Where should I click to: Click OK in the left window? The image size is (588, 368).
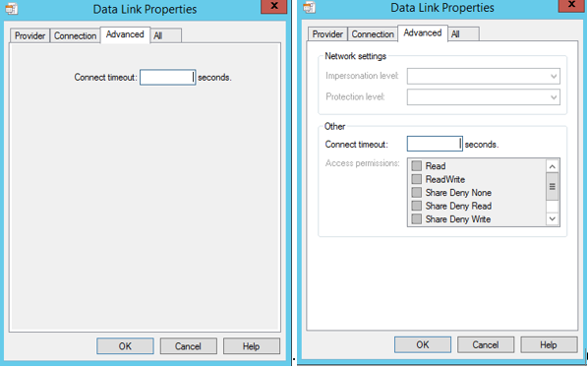tap(125, 346)
